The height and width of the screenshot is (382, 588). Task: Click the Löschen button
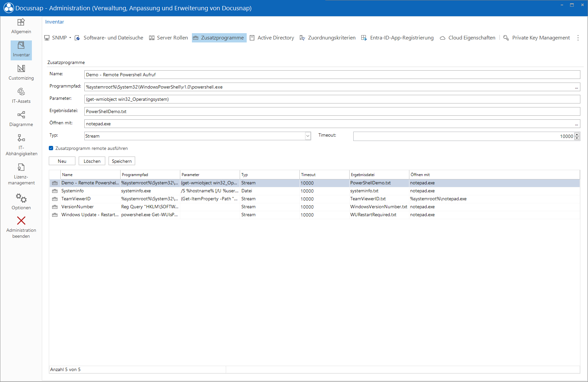92,161
